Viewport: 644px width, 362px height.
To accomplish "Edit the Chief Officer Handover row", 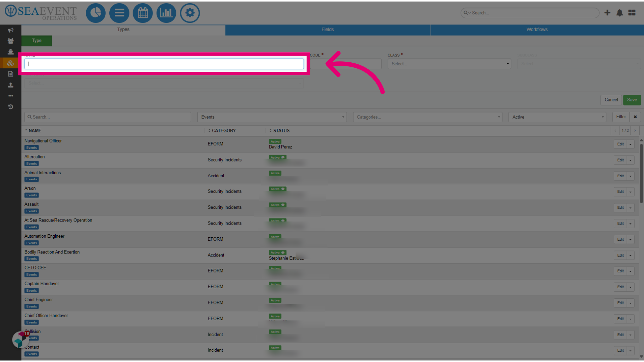I will 620,319.
